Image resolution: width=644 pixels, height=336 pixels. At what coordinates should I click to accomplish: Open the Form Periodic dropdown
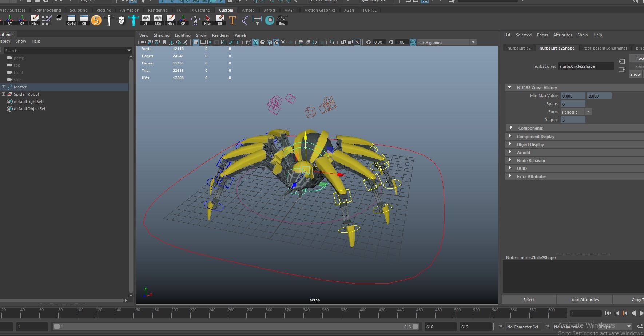pos(576,112)
